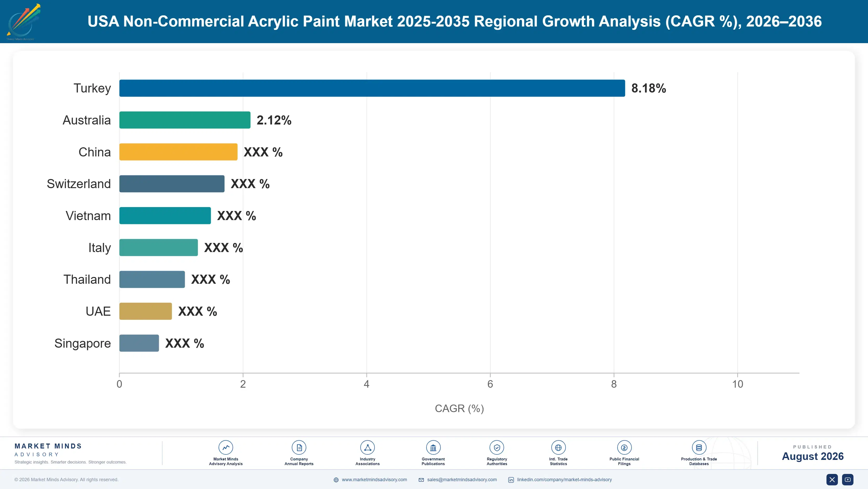Select the green Australia bar
The image size is (868, 489).
tap(185, 120)
